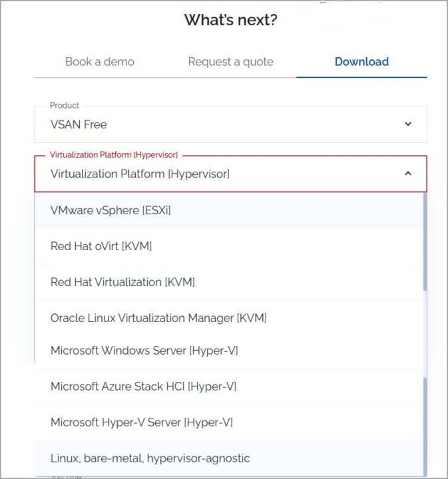Choose Red Hat oVirt [KVM] option

tap(229, 246)
